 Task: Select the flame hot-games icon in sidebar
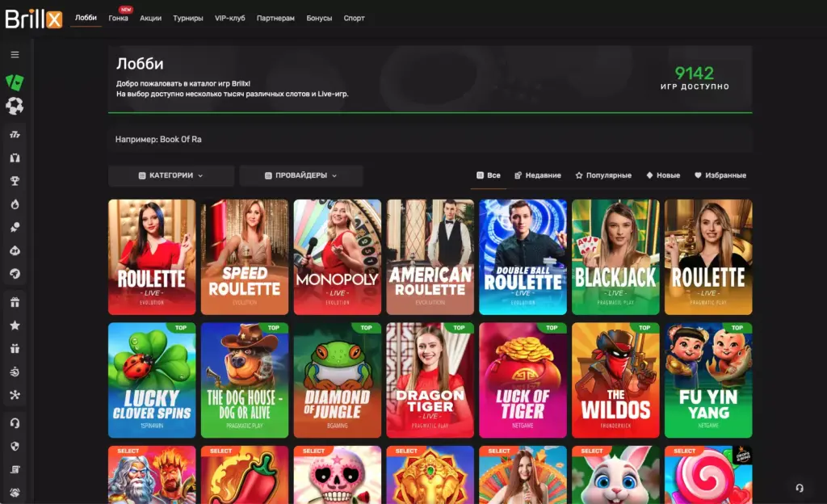(15, 204)
